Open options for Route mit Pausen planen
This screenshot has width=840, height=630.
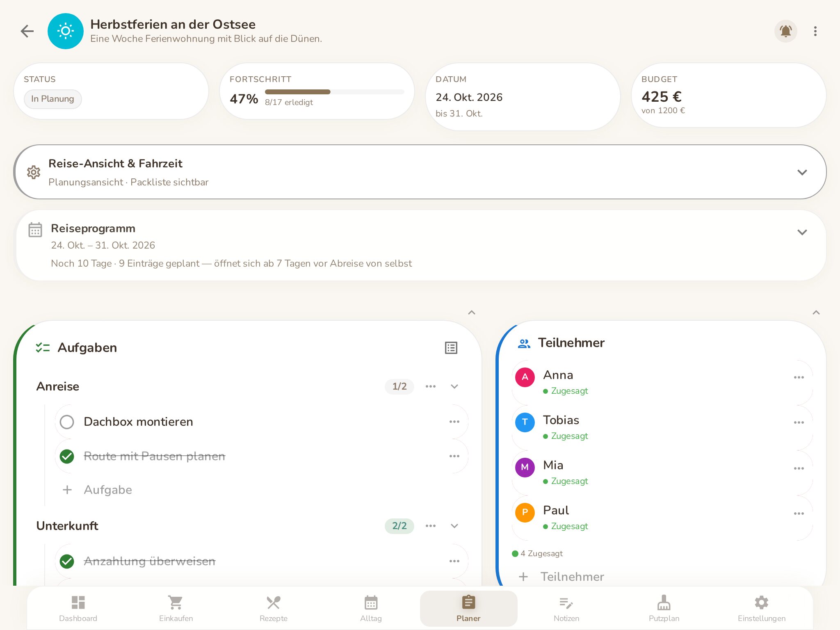(x=454, y=456)
